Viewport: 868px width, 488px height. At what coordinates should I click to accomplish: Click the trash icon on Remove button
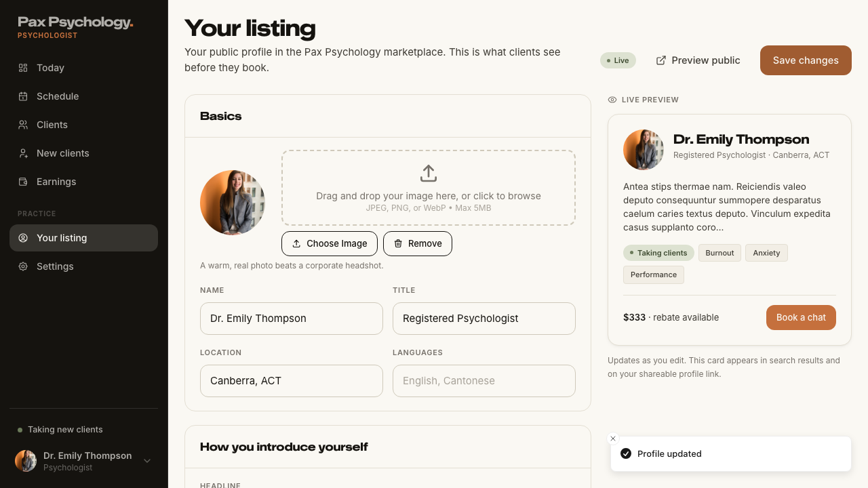[398, 243]
